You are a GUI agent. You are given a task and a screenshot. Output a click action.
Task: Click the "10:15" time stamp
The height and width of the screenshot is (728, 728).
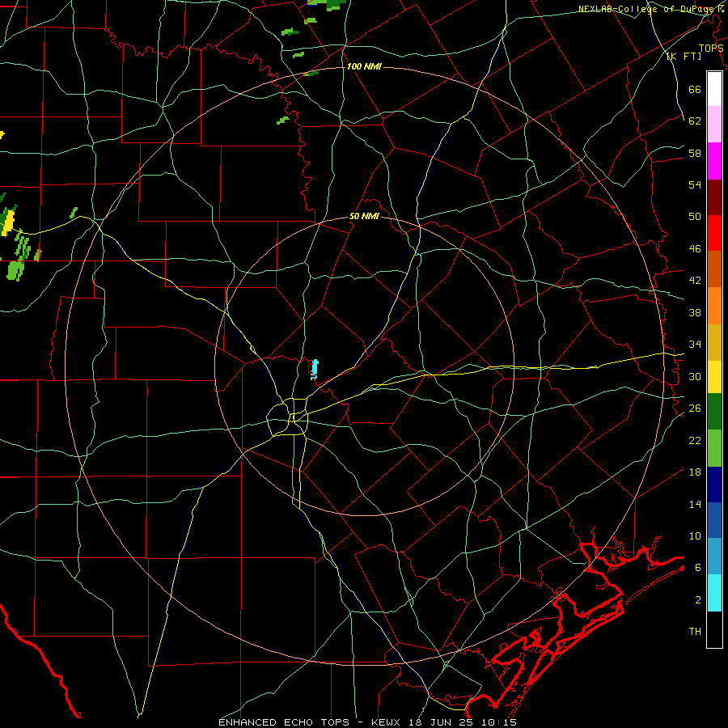(x=498, y=722)
